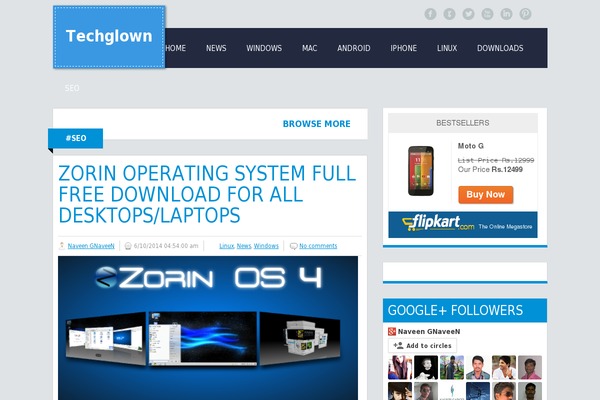
Task: Click the add-person icon in Add to circles
Action: click(398, 345)
